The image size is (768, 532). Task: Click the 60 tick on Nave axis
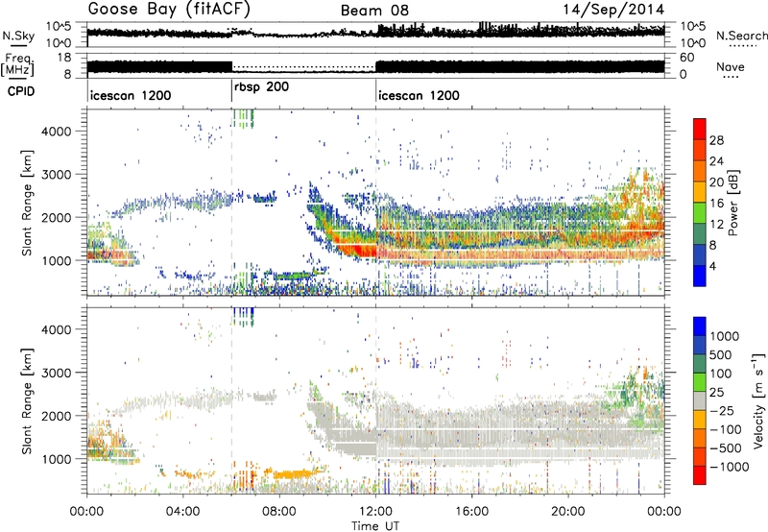tap(687, 58)
